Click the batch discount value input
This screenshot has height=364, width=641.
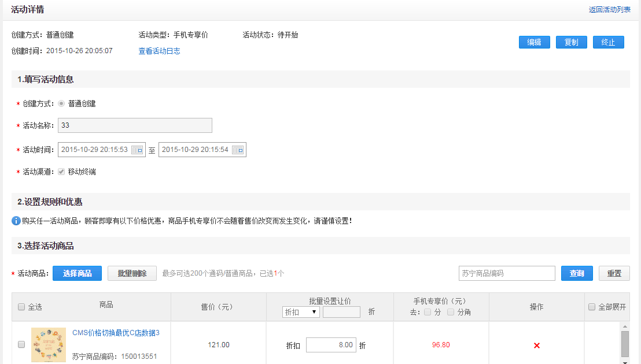[x=341, y=312]
